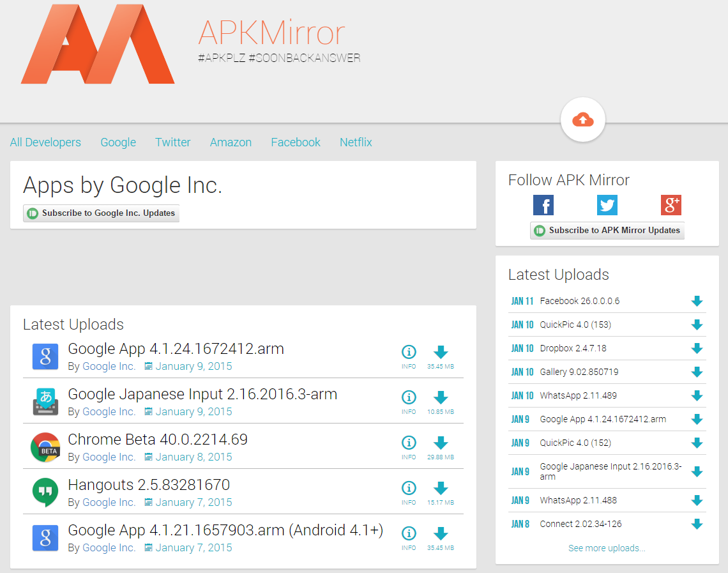Click the Chrome Beta app icon

coord(45,447)
